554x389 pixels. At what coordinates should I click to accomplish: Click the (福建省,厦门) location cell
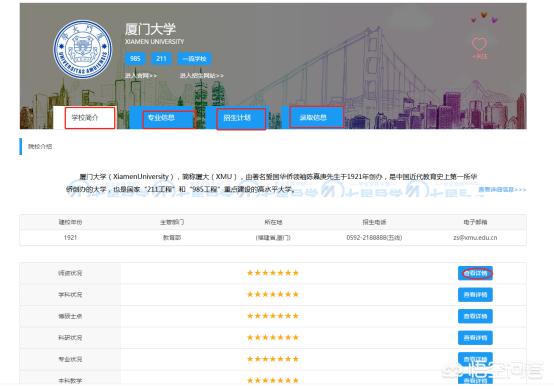click(x=273, y=237)
